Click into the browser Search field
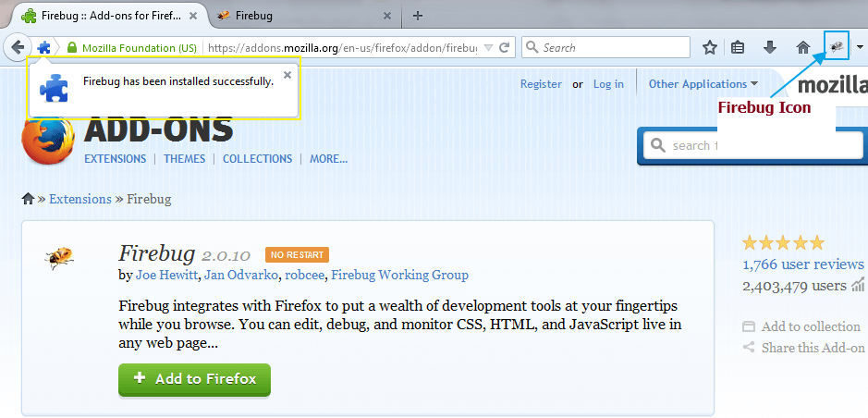Viewport: 868px width, 418px height. [605, 47]
